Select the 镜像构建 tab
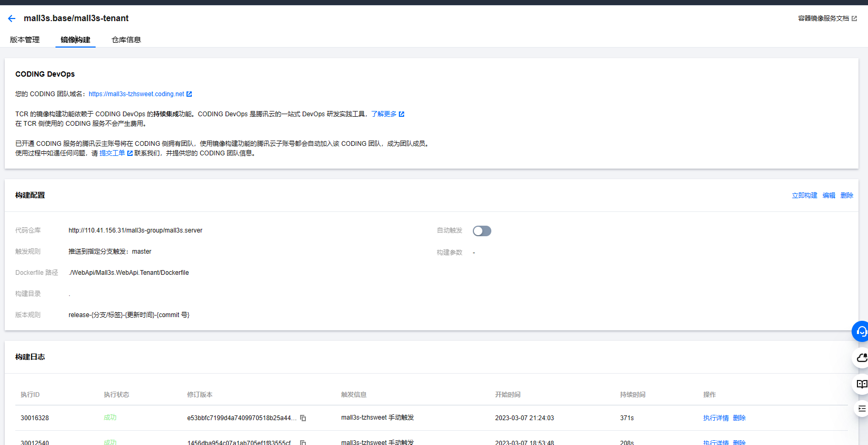Image resolution: width=868 pixels, height=445 pixels. [76, 40]
